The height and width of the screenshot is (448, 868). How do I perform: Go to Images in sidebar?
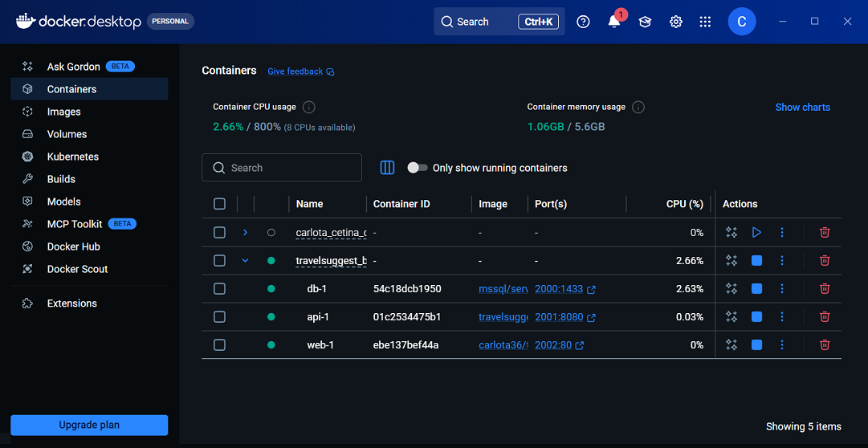pyautogui.click(x=89, y=112)
